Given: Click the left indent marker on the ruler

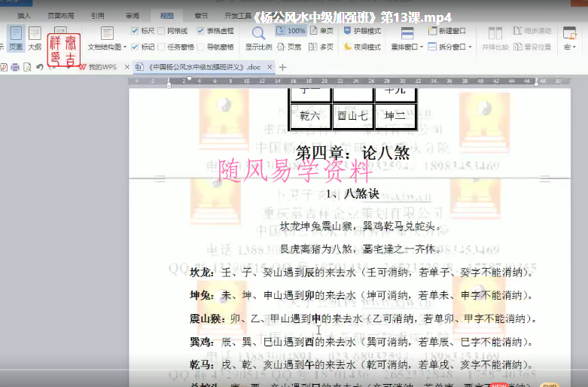Looking at the screenshot, I should [169, 84].
